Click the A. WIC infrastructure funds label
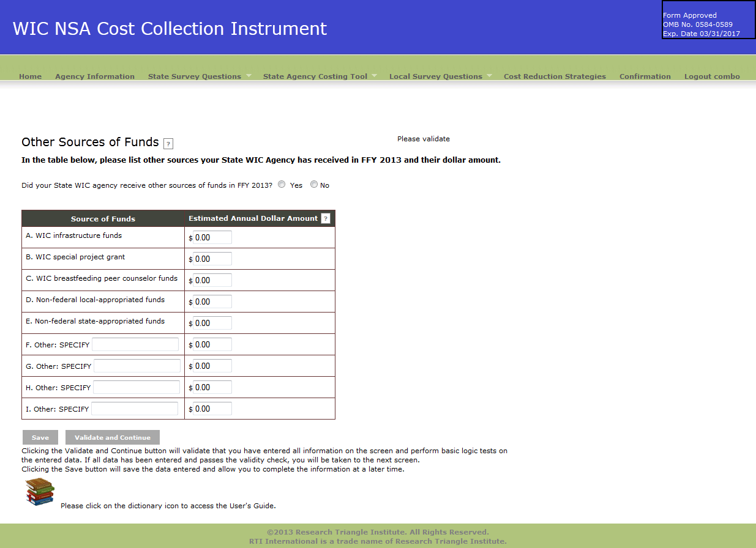The width and height of the screenshot is (756, 548). [74, 235]
